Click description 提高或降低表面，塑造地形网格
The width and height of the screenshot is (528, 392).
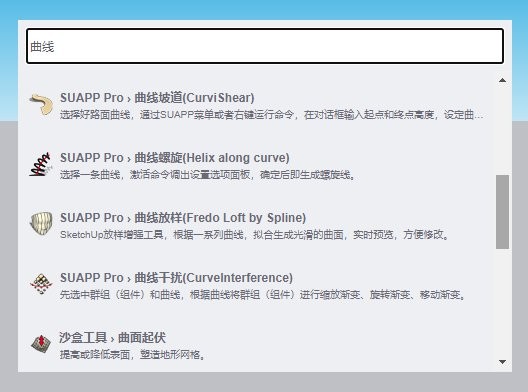click(x=132, y=354)
